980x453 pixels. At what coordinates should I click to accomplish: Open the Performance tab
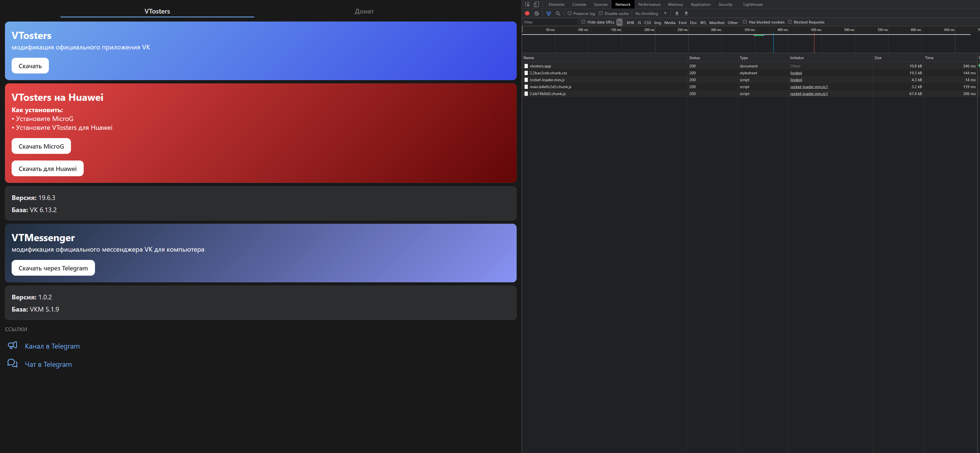click(x=649, y=5)
